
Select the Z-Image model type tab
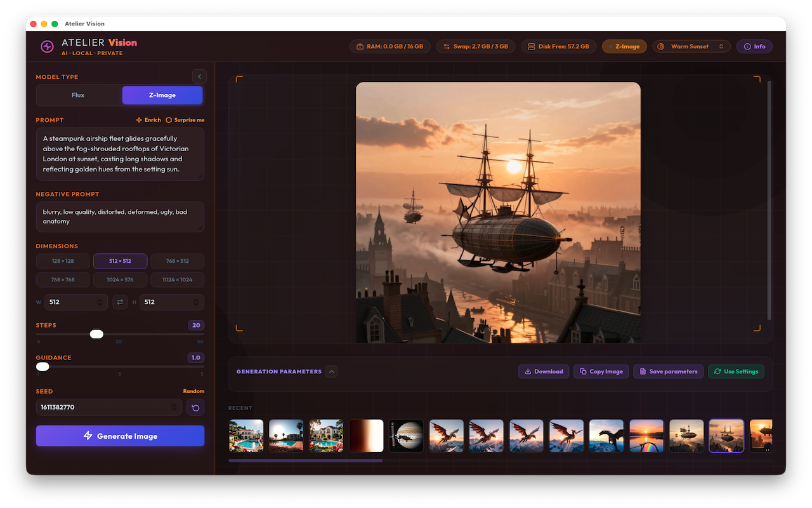click(162, 95)
